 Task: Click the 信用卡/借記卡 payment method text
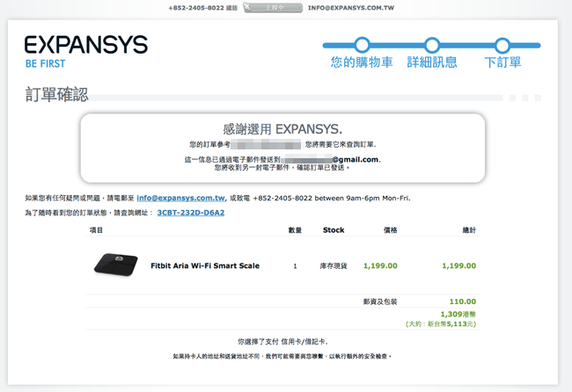tap(304, 342)
